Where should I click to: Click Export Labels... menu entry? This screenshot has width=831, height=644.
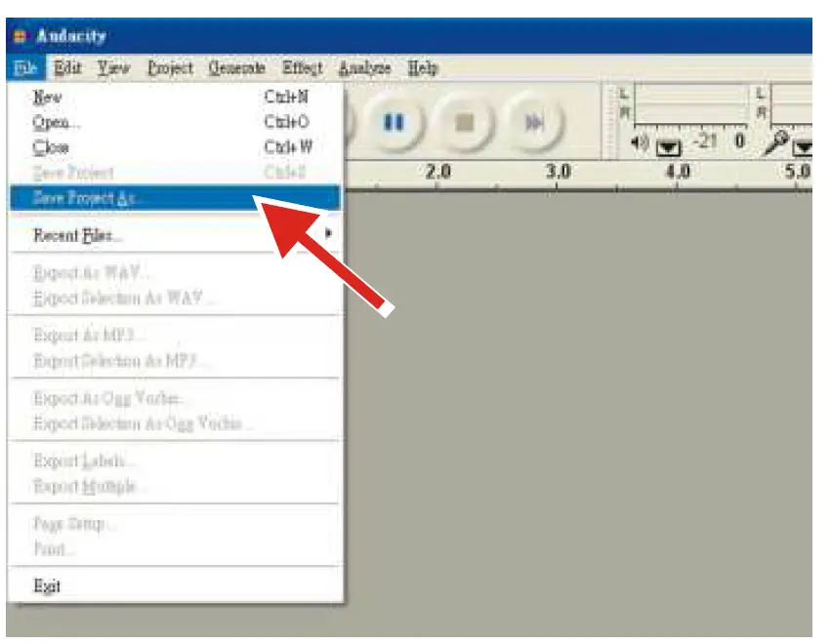point(175,461)
